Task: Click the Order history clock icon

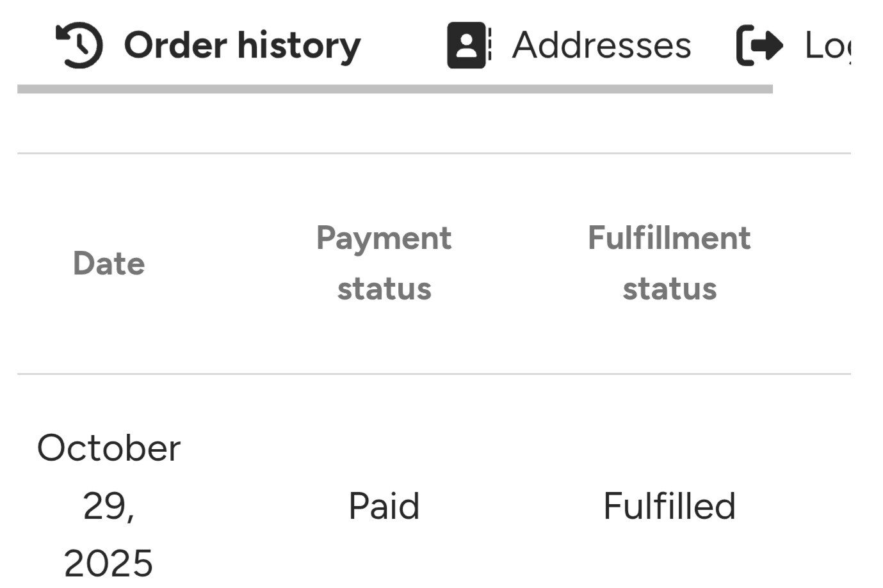Action: point(79,45)
